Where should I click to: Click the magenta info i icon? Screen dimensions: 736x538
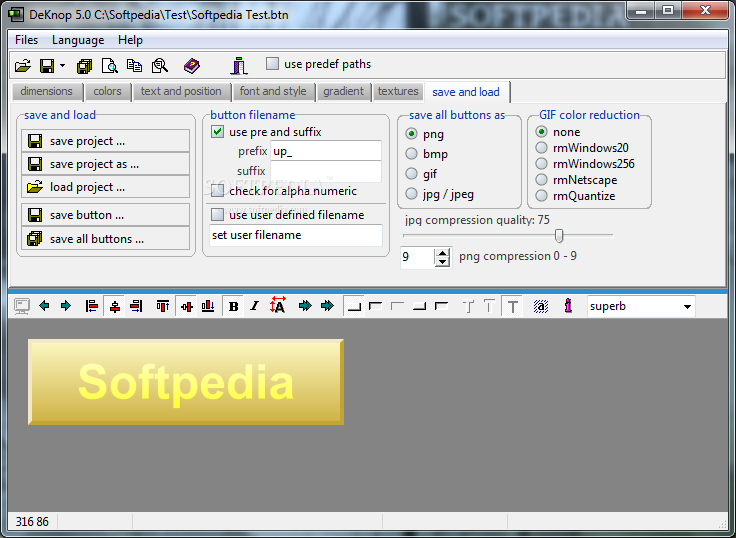click(x=568, y=306)
